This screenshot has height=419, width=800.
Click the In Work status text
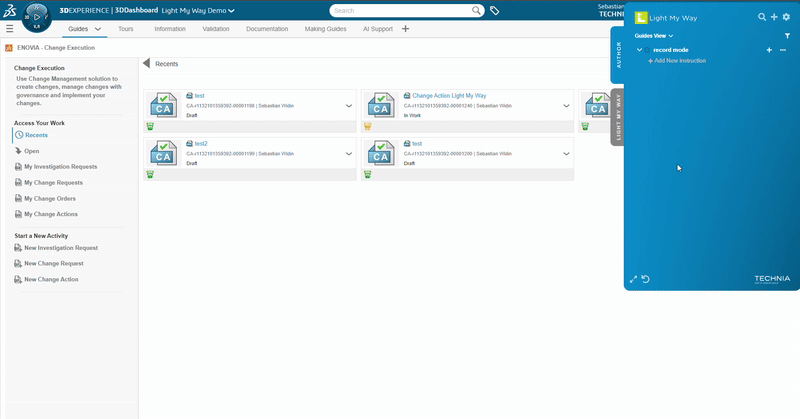[x=412, y=115]
